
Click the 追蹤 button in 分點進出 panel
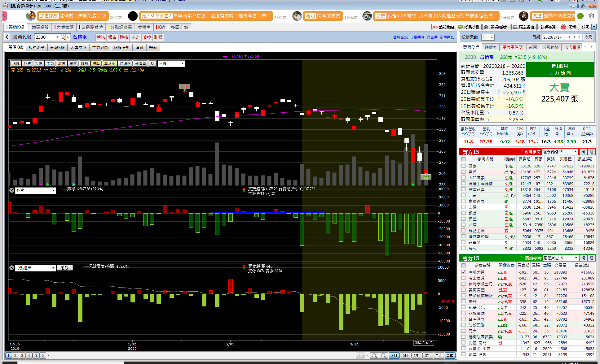coord(65,268)
